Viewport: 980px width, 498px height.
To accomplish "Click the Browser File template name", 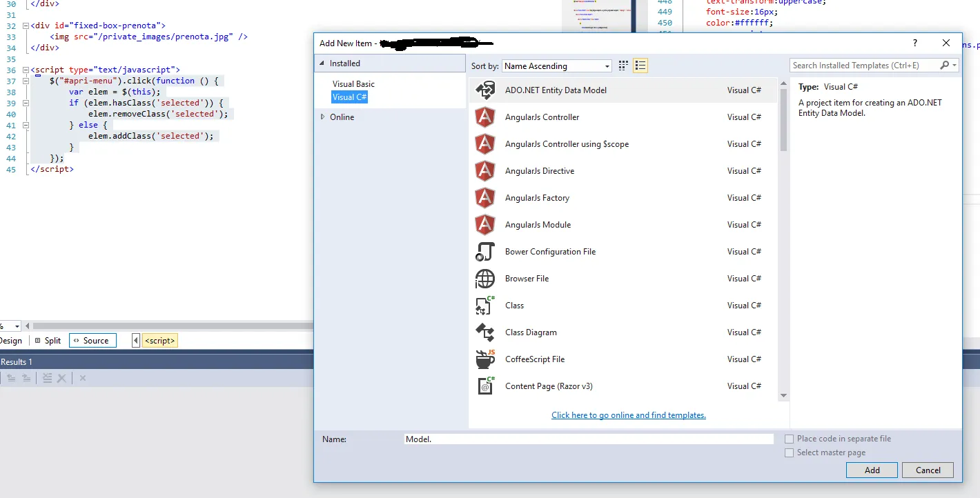I will click(x=527, y=279).
